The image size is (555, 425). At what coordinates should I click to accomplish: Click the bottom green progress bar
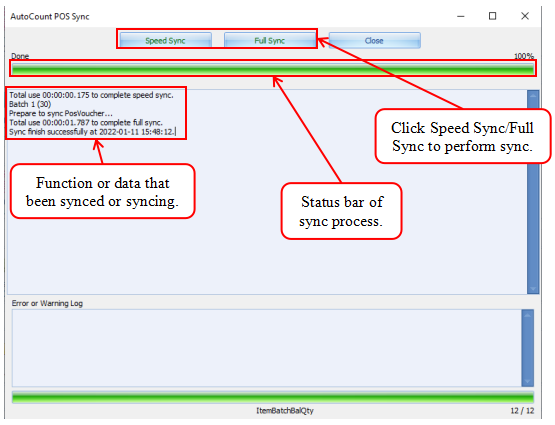tap(273, 397)
